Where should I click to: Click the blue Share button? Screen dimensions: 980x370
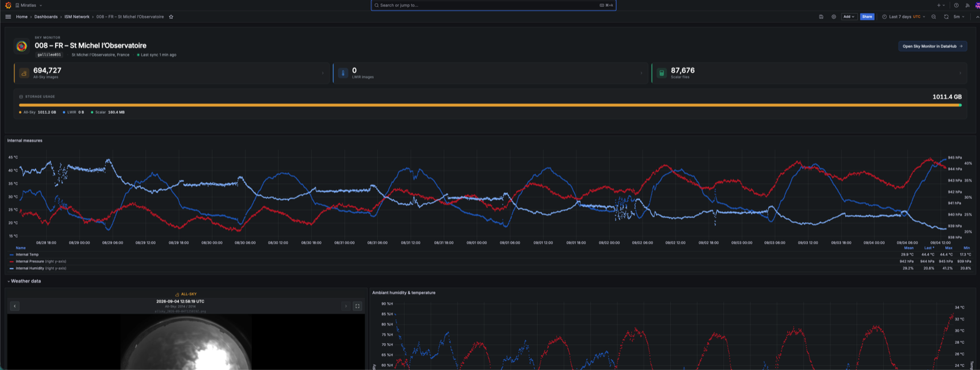(867, 17)
